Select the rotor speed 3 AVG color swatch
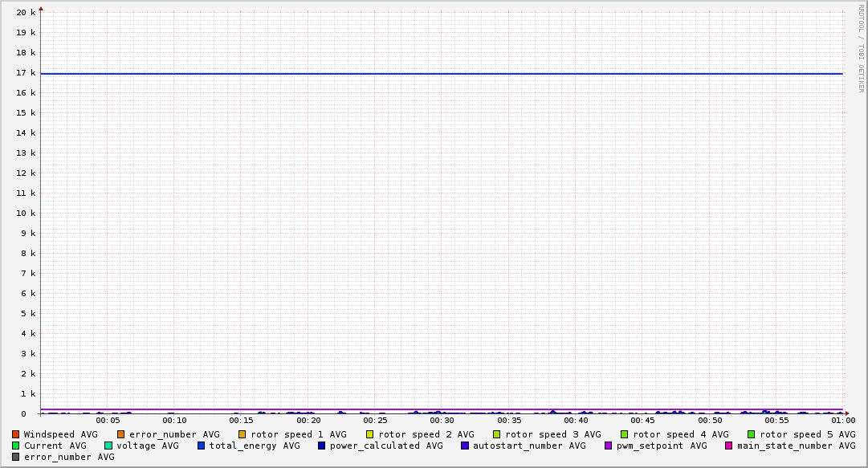The image size is (868, 468). coord(497,434)
